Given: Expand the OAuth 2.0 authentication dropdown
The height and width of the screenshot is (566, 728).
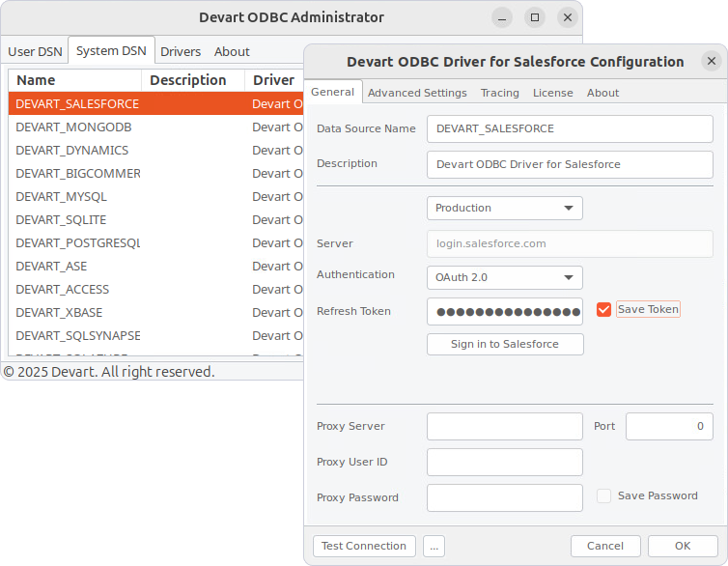Looking at the screenshot, I should 504,277.
